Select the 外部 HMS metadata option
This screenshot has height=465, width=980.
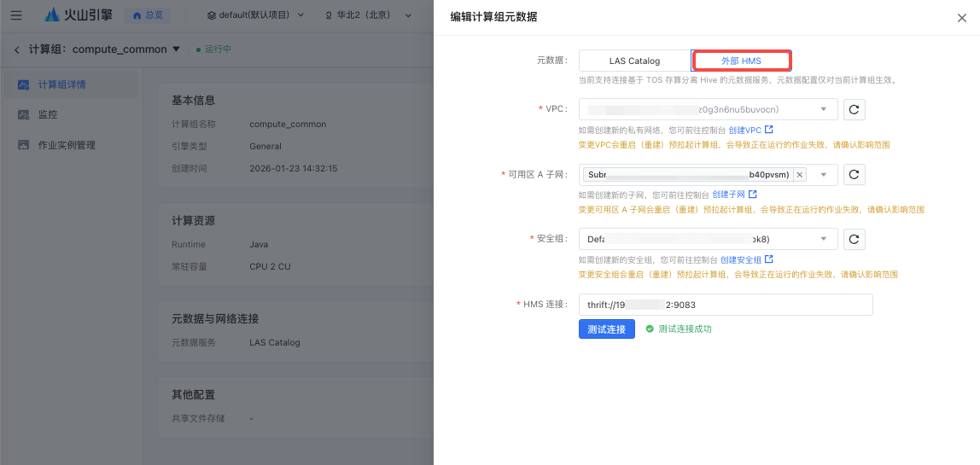[x=741, y=61]
